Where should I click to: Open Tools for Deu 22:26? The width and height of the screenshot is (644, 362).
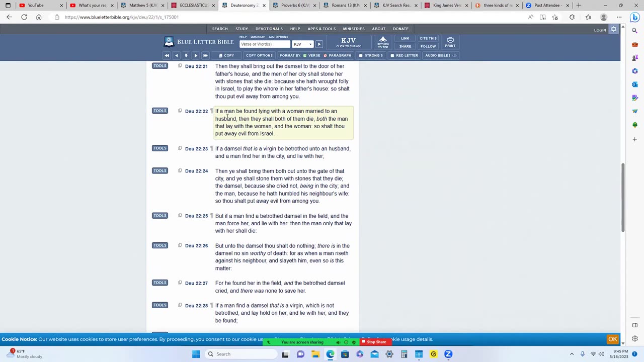pyautogui.click(x=160, y=245)
